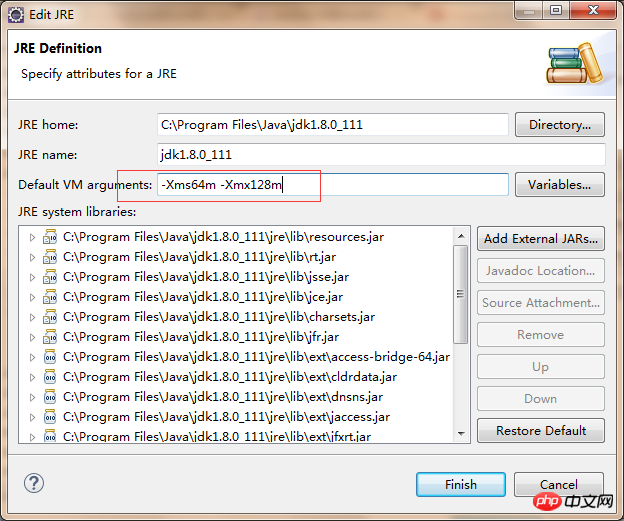
Task: Click the jar icon beside resources.jar
Action: click(x=50, y=237)
